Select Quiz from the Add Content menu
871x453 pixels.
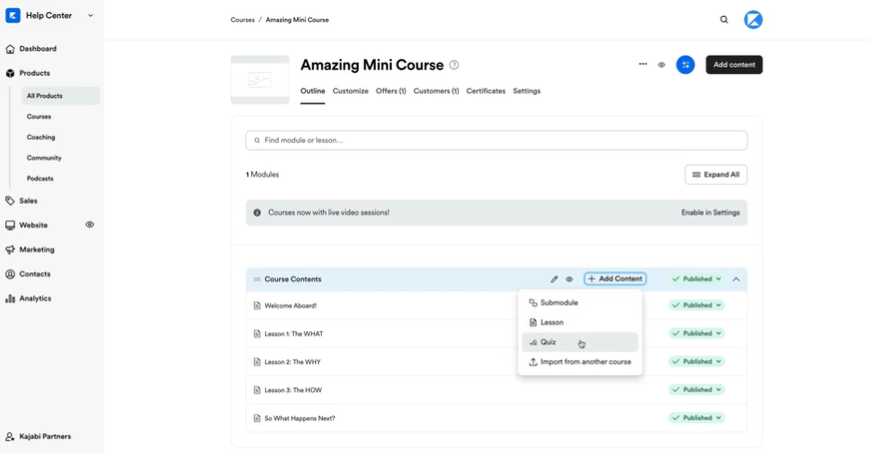580,342
